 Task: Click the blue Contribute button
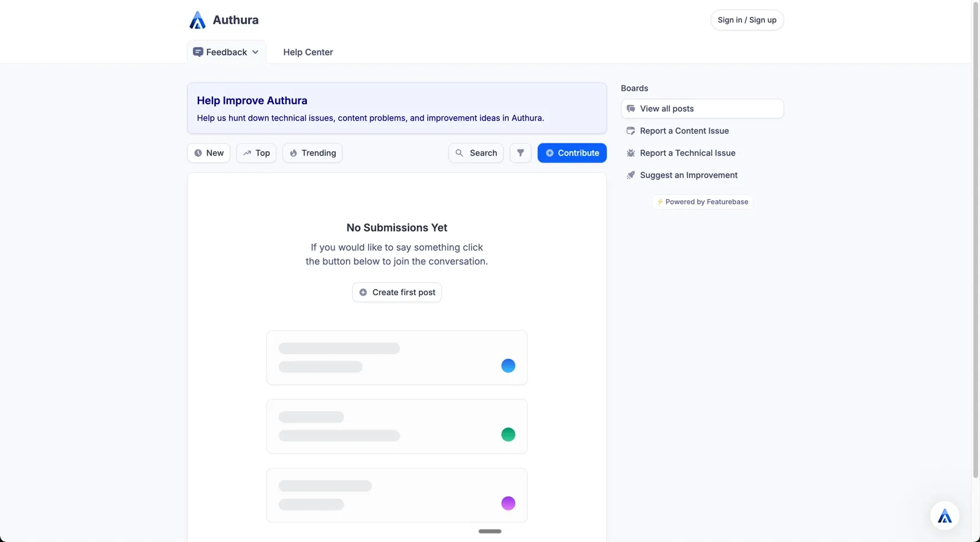pyautogui.click(x=572, y=153)
